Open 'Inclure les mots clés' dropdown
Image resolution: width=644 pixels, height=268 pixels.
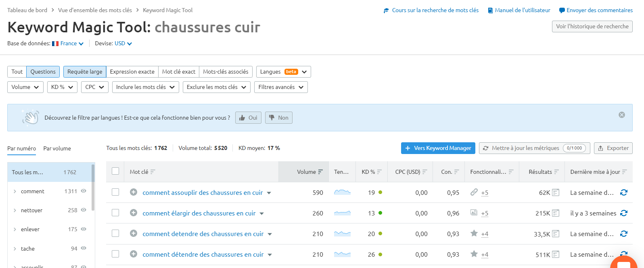146,87
